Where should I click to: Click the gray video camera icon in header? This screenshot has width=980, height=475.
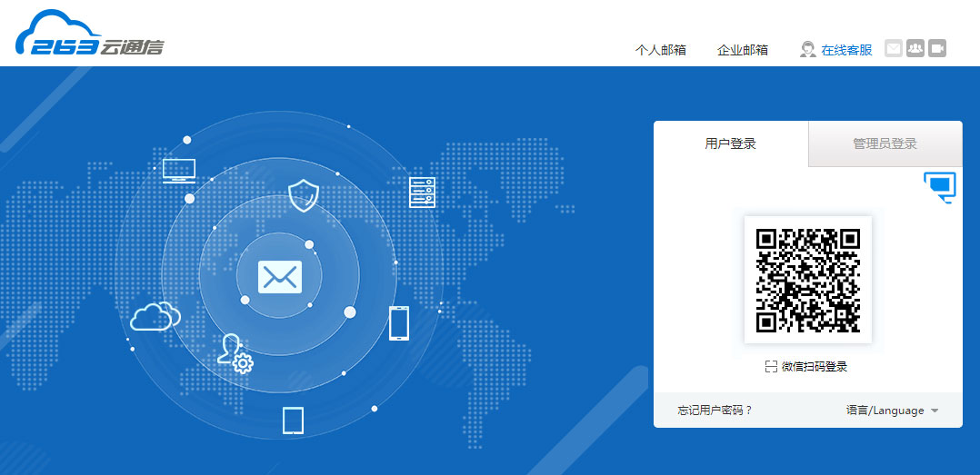click(937, 48)
